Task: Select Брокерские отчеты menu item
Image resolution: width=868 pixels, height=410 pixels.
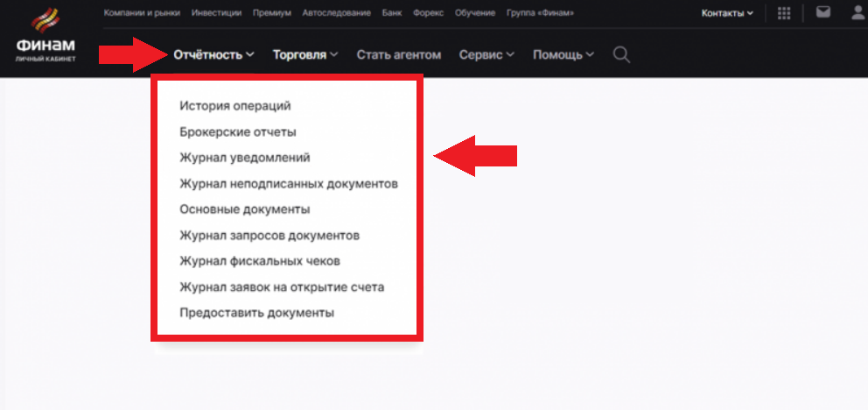Action: tap(237, 132)
